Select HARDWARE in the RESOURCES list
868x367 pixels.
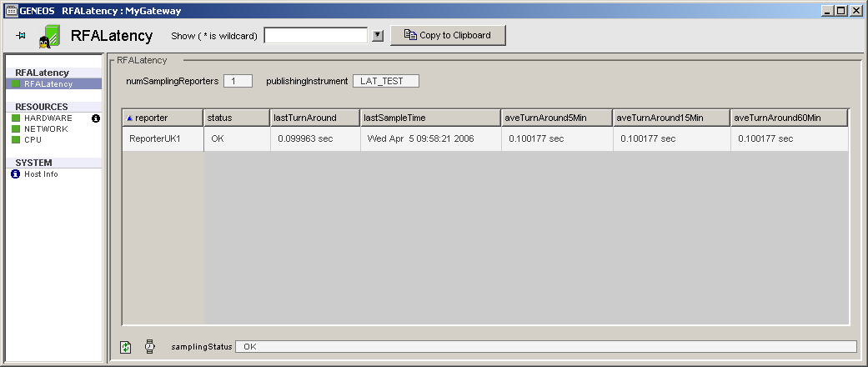48,118
